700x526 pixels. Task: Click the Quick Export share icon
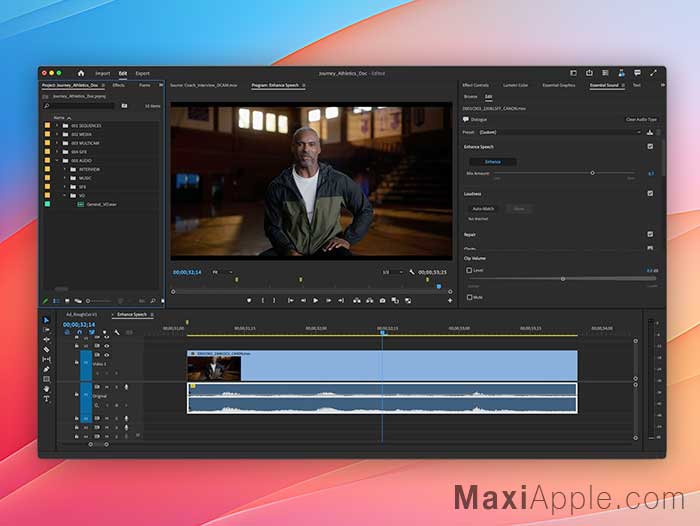click(x=589, y=73)
